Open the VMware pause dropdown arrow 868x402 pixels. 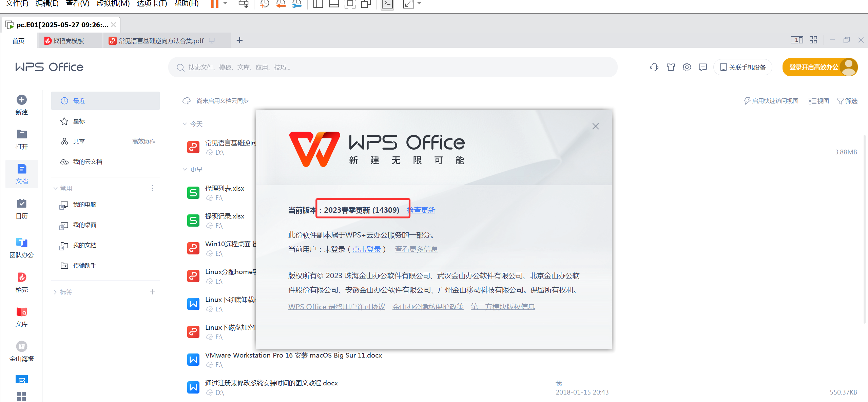(225, 3)
